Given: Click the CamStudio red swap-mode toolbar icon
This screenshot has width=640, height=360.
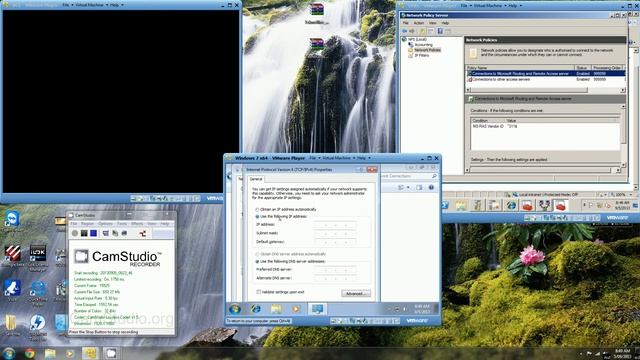Looking at the screenshot, I should tap(142, 233).
